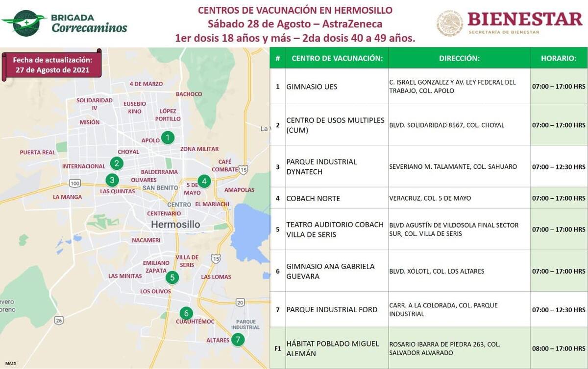The height and width of the screenshot is (369, 588).
Task: Click the Sábado 28 de Agosto – AstraZeneca heading
Action: (294, 23)
